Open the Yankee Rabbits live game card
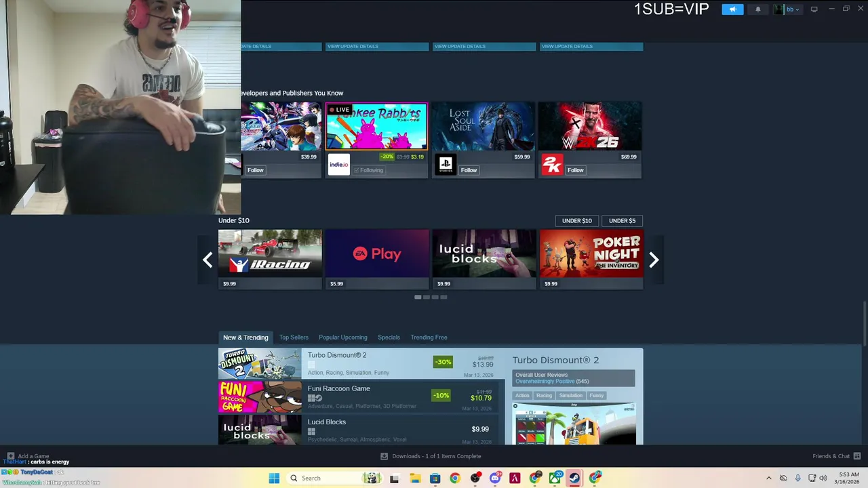Viewport: 868px width, 488px height. (x=376, y=126)
